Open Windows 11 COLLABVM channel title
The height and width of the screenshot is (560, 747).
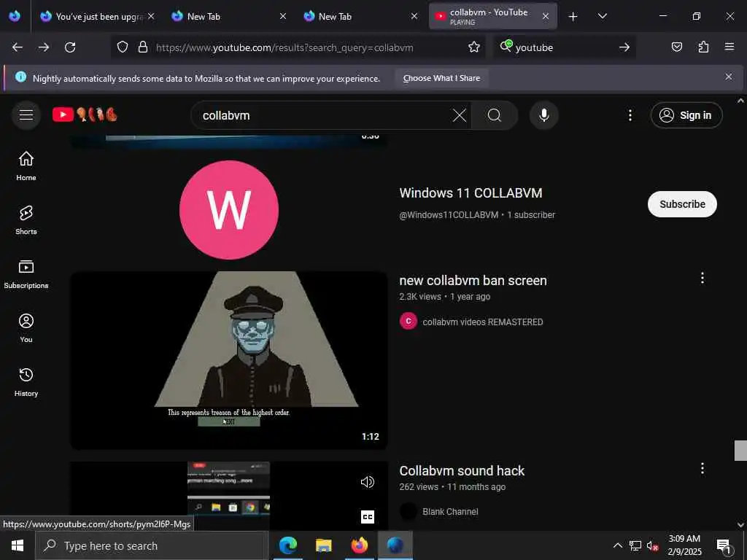(x=471, y=193)
